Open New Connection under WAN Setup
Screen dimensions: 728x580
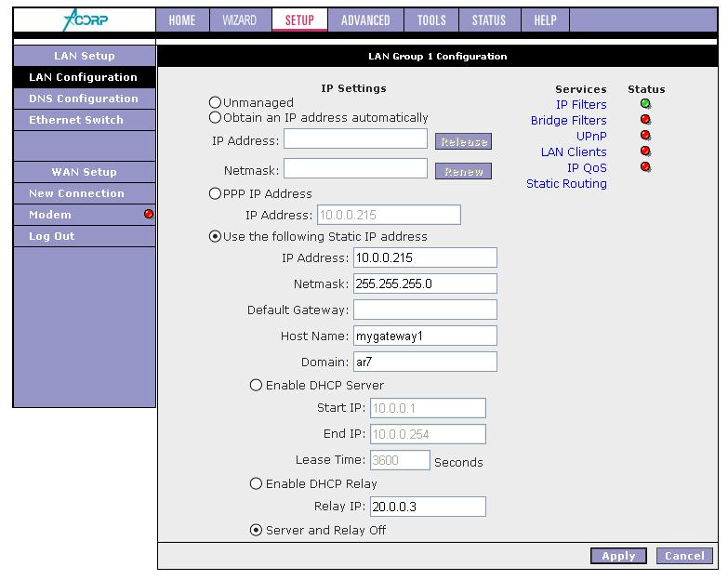(x=85, y=193)
